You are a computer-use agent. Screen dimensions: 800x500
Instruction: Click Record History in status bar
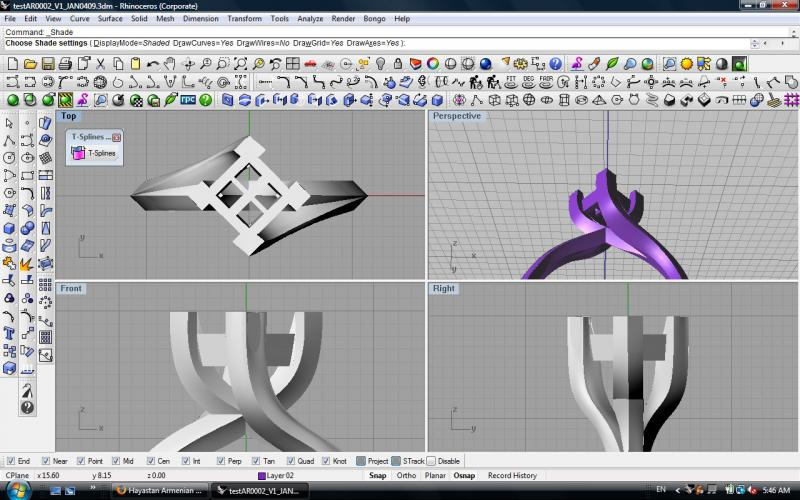tap(512, 475)
